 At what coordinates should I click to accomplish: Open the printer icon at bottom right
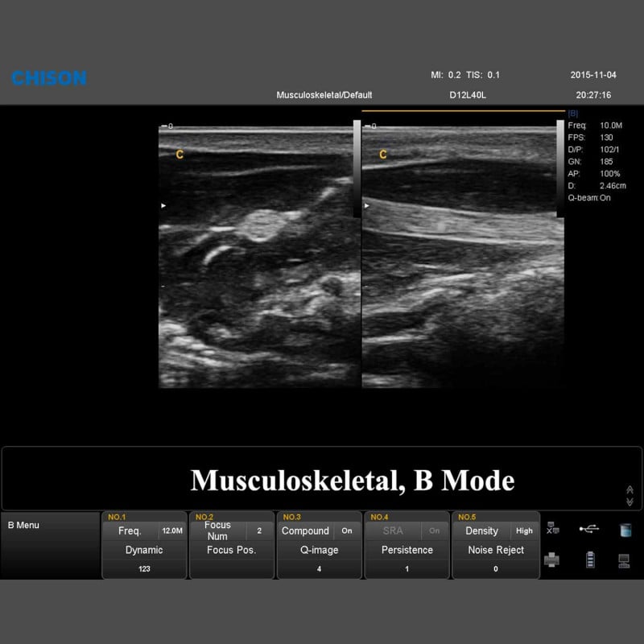552,561
